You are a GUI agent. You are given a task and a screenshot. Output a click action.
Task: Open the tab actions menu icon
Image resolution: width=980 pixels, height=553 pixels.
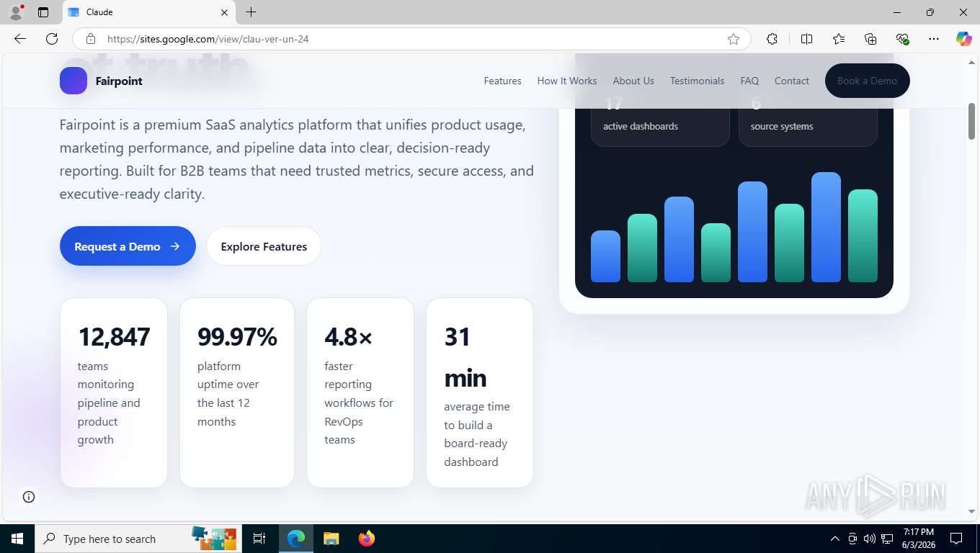43,12
